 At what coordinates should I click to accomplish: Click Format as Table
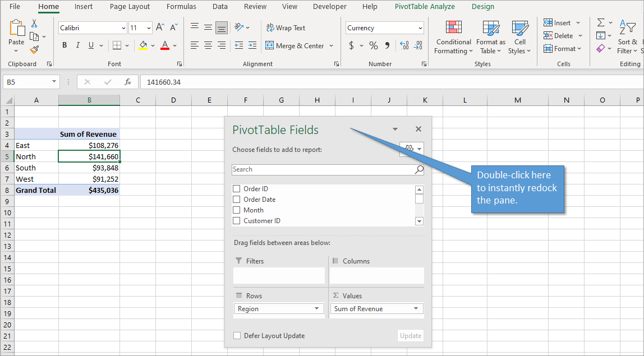coord(491,38)
